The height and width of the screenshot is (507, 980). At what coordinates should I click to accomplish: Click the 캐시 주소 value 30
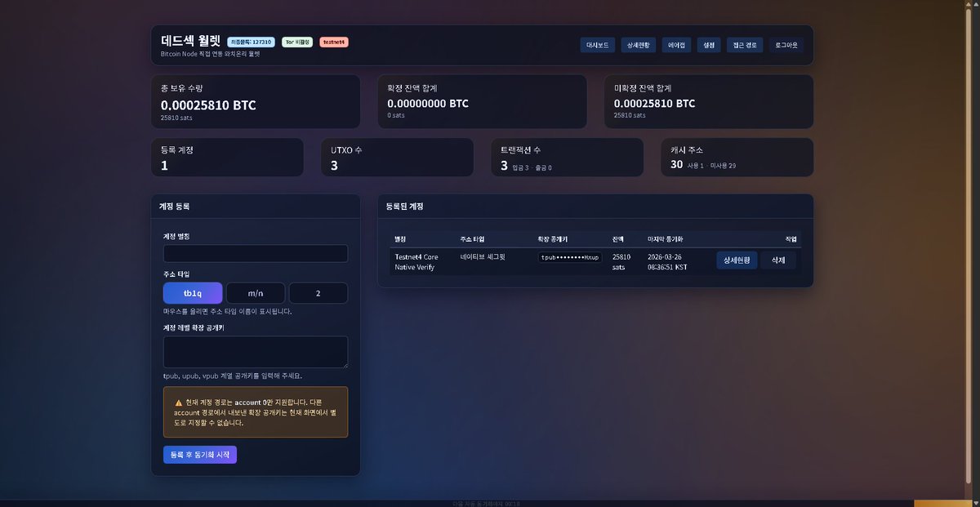tap(676, 164)
